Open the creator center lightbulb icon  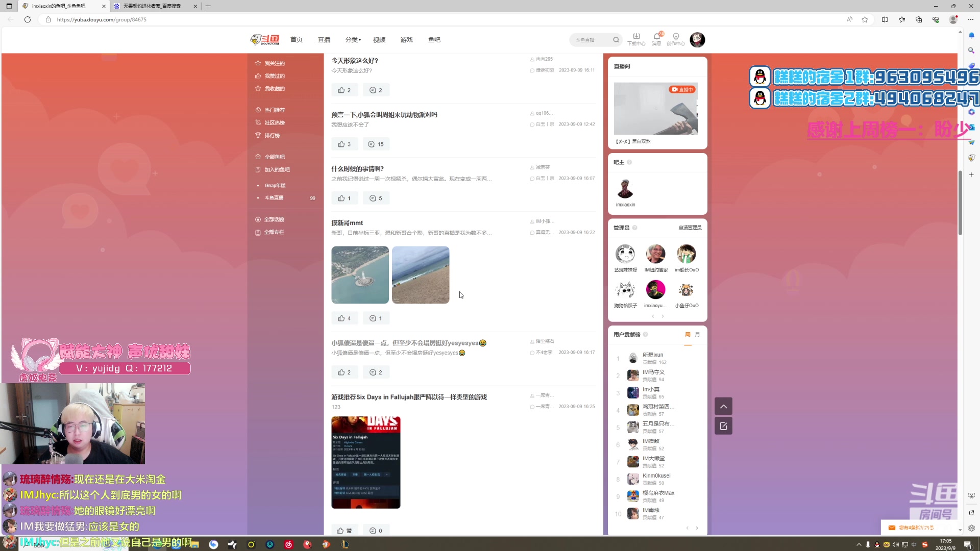click(676, 39)
